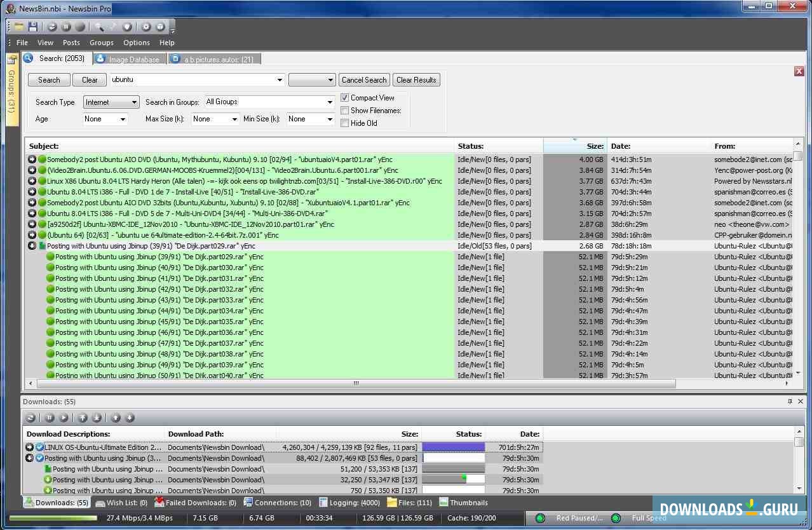The height and width of the screenshot is (530, 812).
Task: Click the Clear button
Action: click(90, 80)
